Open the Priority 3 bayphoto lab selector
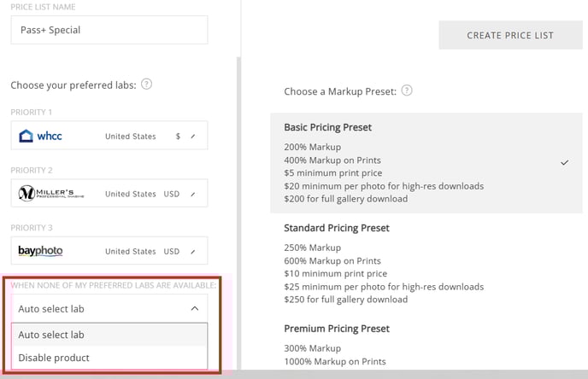588x379 pixels. pyautogui.click(x=109, y=251)
